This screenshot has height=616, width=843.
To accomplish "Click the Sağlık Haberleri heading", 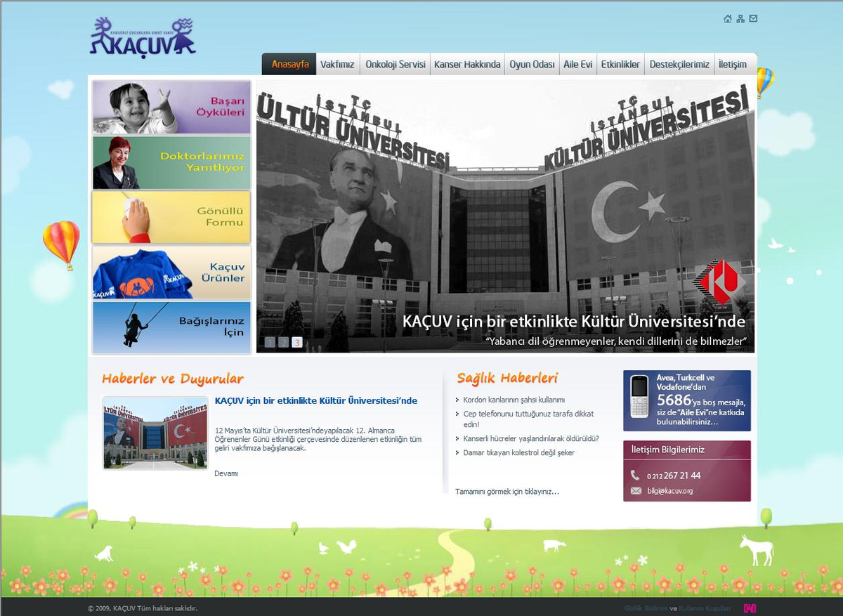I will 507,378.
